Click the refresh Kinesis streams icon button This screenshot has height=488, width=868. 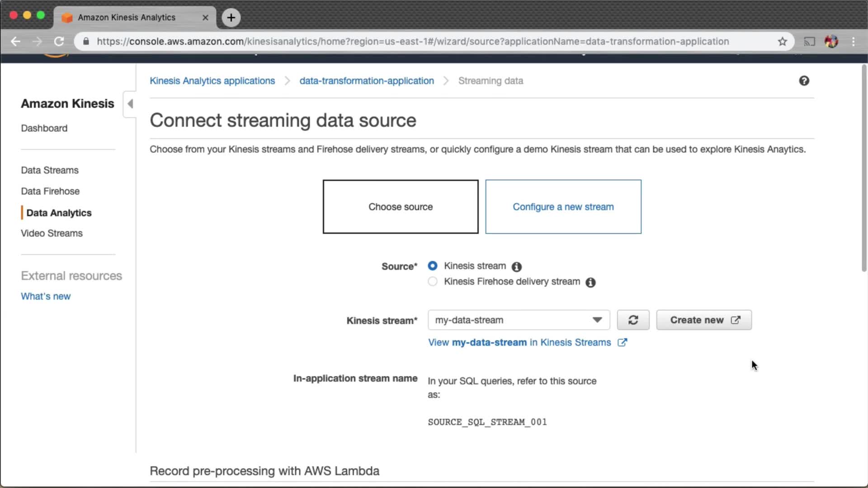coord(633,320)
